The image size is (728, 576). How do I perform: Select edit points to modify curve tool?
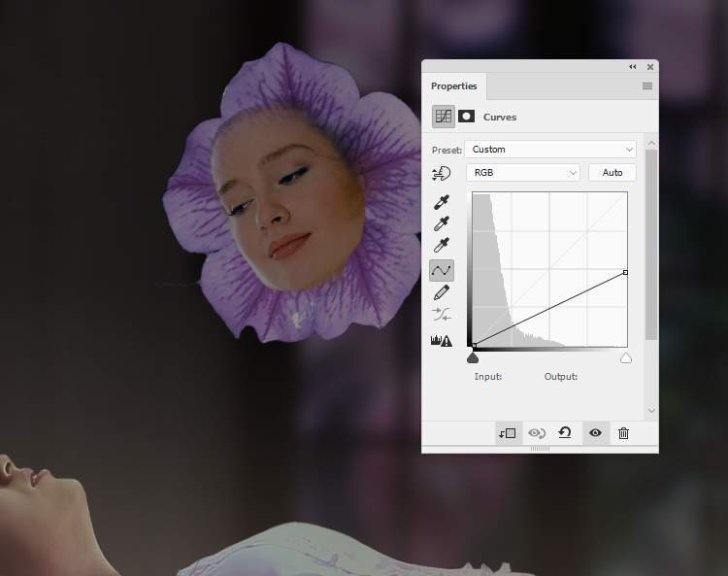tap(441, 270)
